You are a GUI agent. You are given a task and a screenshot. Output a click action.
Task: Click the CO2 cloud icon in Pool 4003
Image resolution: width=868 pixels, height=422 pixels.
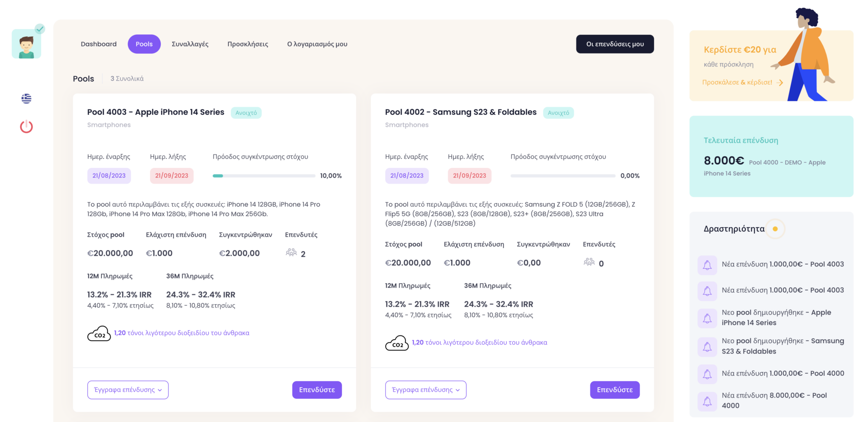99,333
